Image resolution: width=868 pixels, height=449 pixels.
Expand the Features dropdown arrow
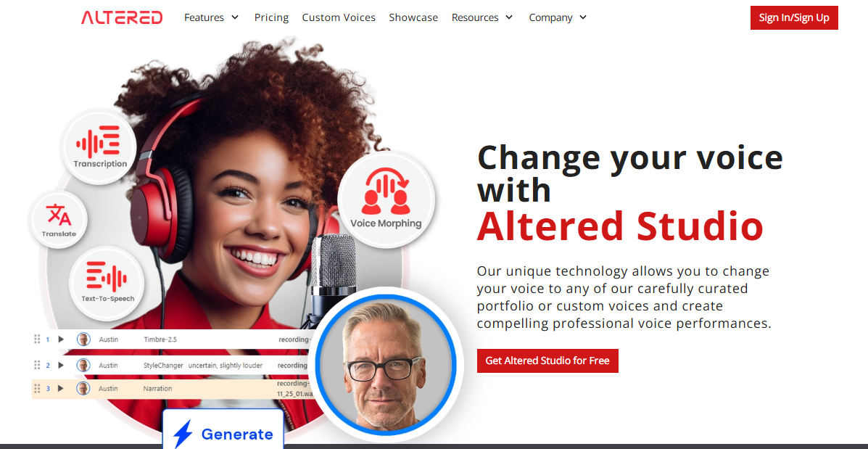point(235,17)
